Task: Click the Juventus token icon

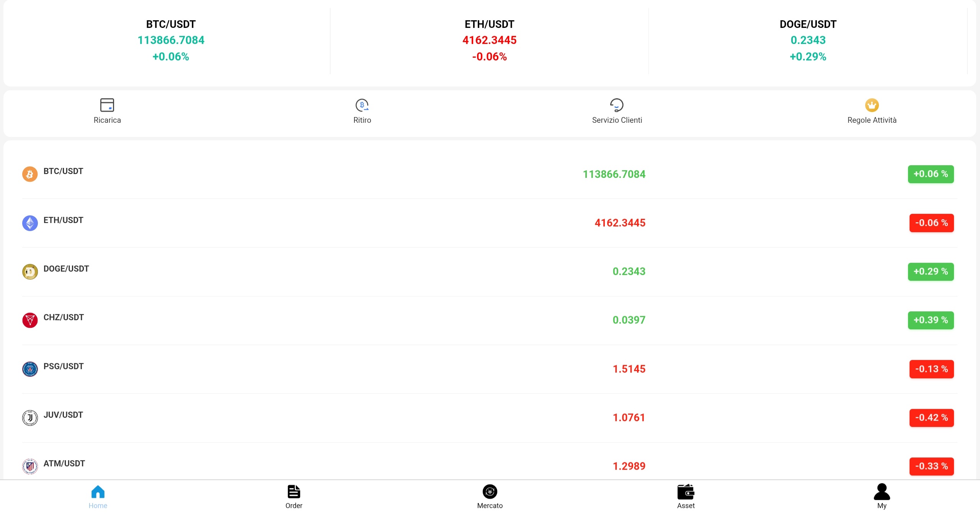Action: coord(30,418)
